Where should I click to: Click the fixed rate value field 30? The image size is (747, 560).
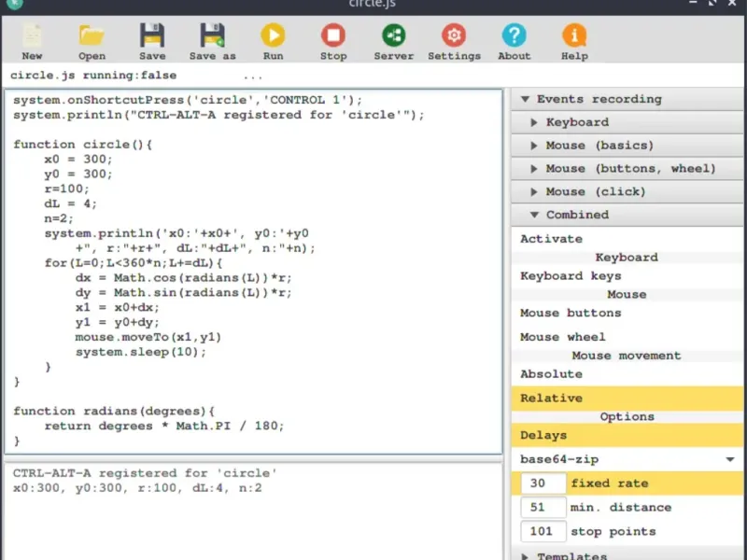543,483
